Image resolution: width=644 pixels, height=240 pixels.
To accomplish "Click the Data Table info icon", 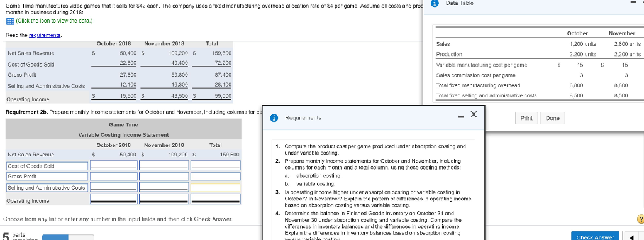I will pos(435,3).
